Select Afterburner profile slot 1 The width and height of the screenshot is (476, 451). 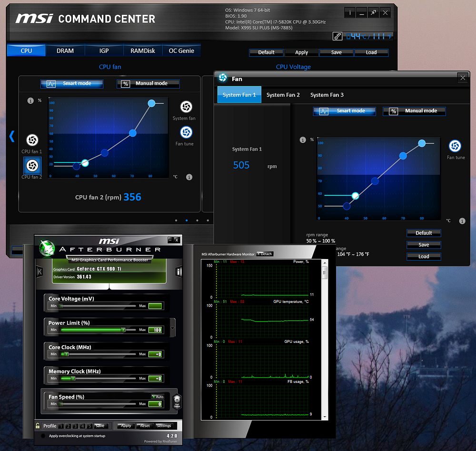[61, 426]
